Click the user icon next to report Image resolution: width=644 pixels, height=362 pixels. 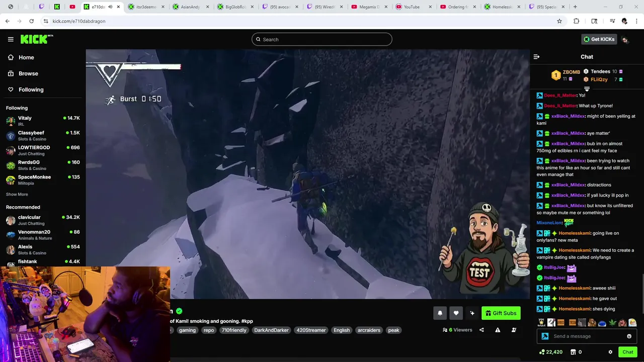click(x=514, y=330)
